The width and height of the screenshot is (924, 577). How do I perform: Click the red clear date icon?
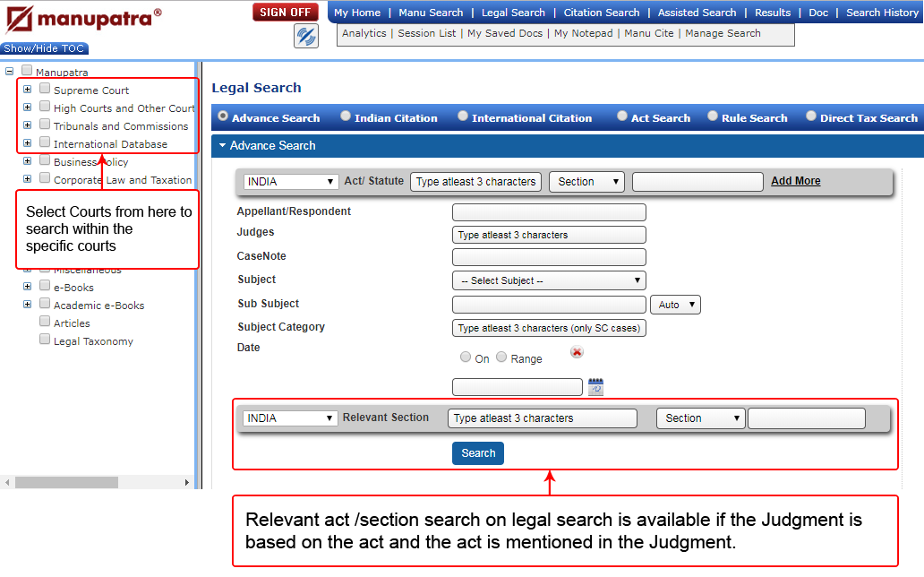click(x=577, y=353)
